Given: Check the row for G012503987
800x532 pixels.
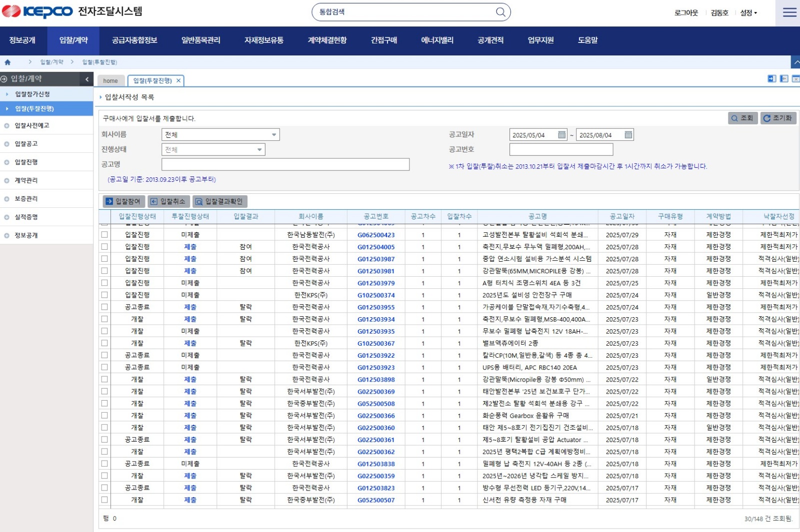Looking at the screenshot, I should pos(104,258).
